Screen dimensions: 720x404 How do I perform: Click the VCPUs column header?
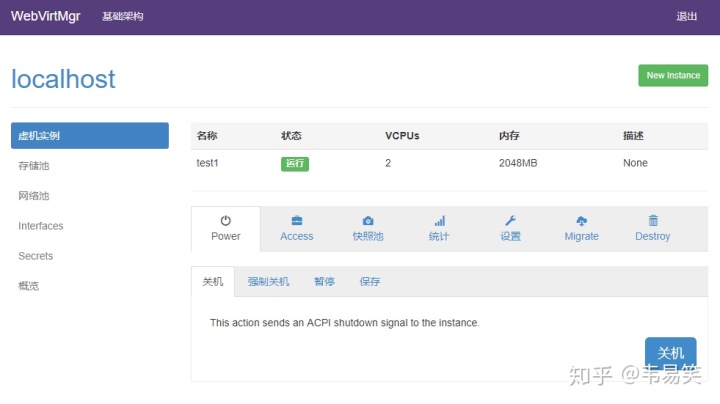402,136
